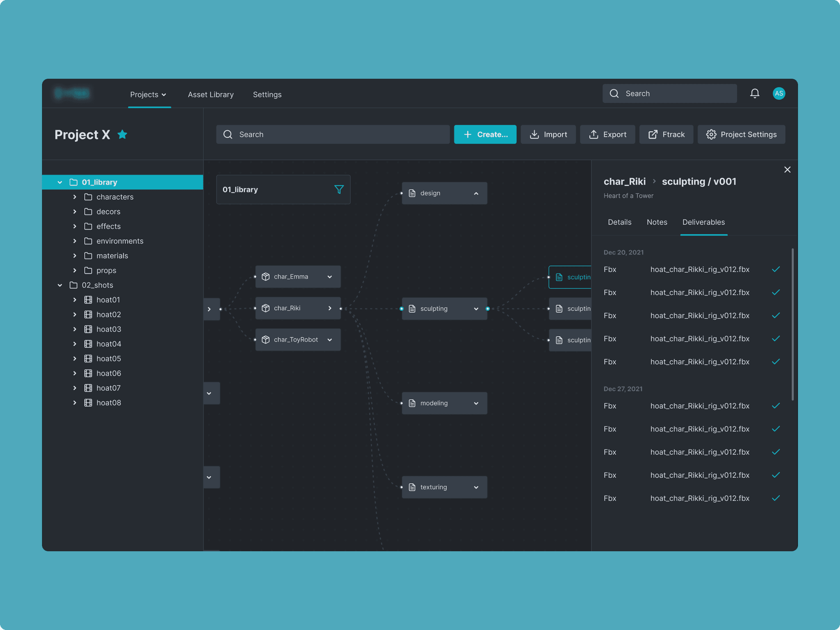Toggle checkmark on first Dec 20 deliverable
This screenshot has height=630, width=840.
(x=776, y=269)
